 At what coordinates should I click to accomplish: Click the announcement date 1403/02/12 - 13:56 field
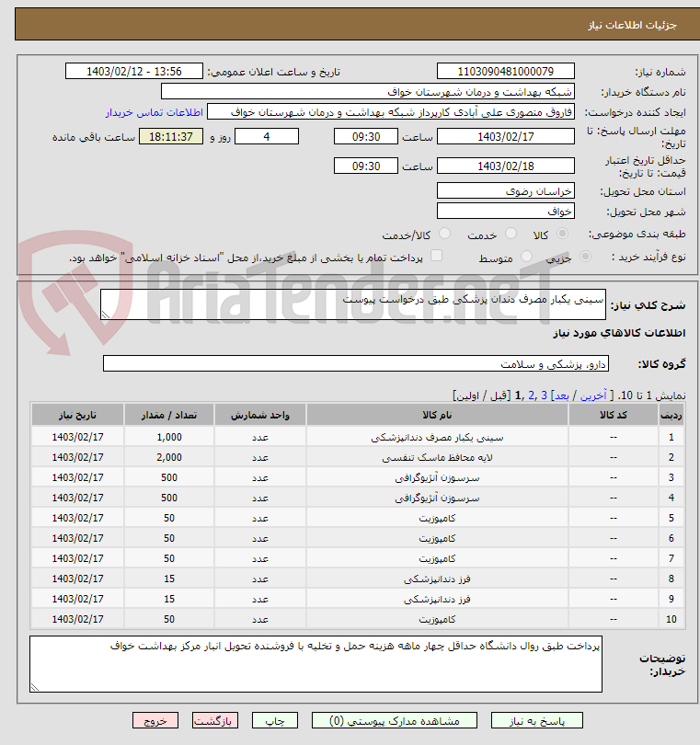[134, 71]
